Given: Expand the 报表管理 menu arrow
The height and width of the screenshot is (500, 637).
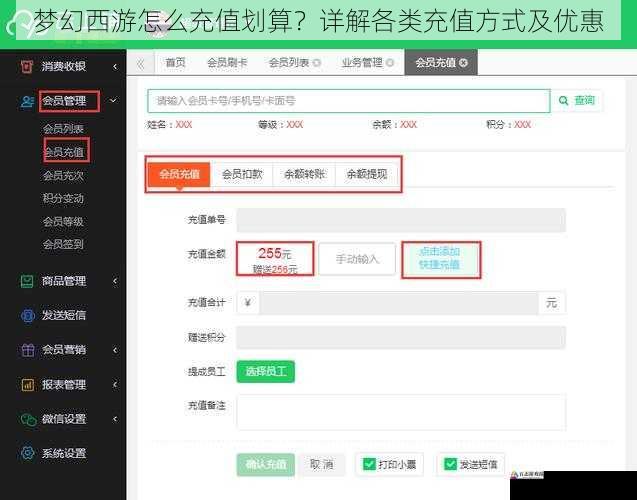Looking at the screenshot, I should (115, 384).
